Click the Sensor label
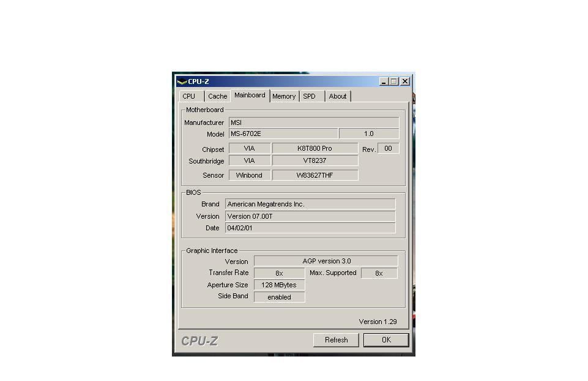This screenshot has width=588, height=381. 213,175
